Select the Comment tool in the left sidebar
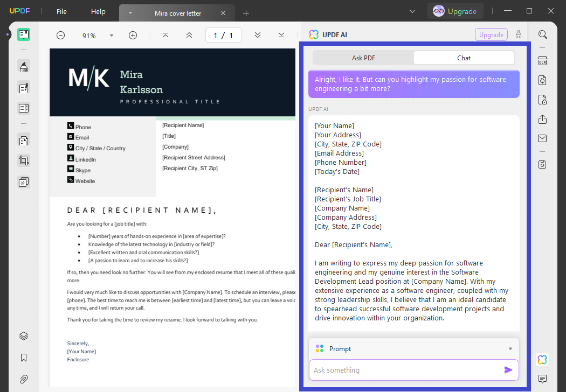The image size is (566, 392). (23, 66)
